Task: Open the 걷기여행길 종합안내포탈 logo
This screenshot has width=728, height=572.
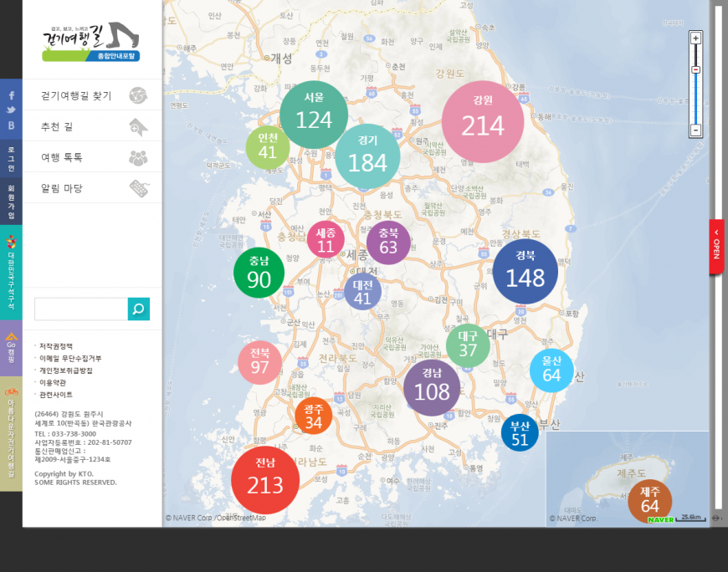Action: [x=92, y=42]
